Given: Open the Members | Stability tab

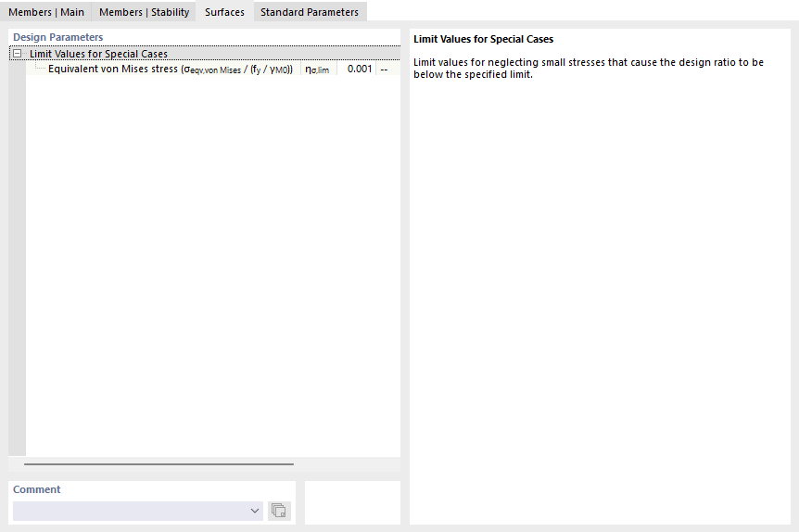Looking at the screenshot, I should coord(145,12).
